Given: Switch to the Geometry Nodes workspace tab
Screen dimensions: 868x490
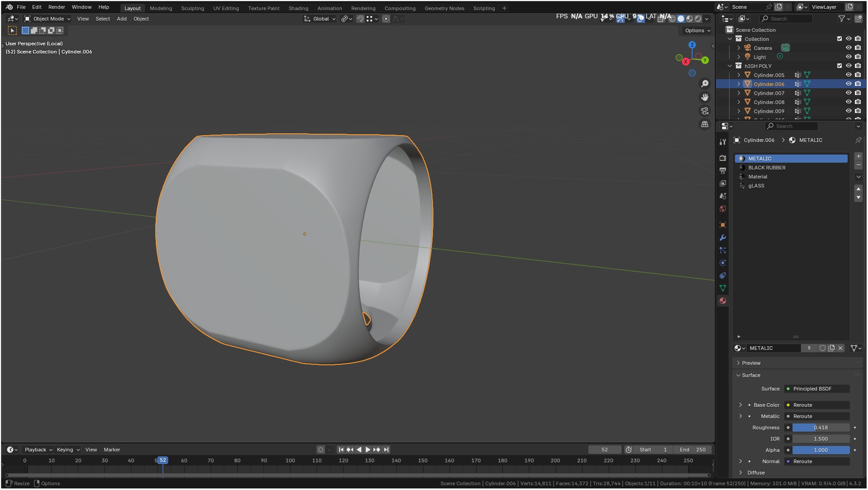Looking at the screenshot, I should 444,8.
